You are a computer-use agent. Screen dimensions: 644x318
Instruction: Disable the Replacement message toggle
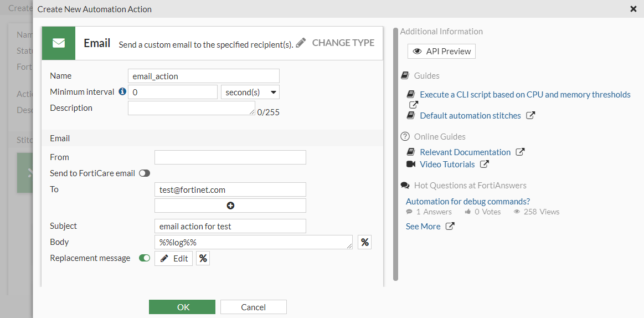pos(145,258)
